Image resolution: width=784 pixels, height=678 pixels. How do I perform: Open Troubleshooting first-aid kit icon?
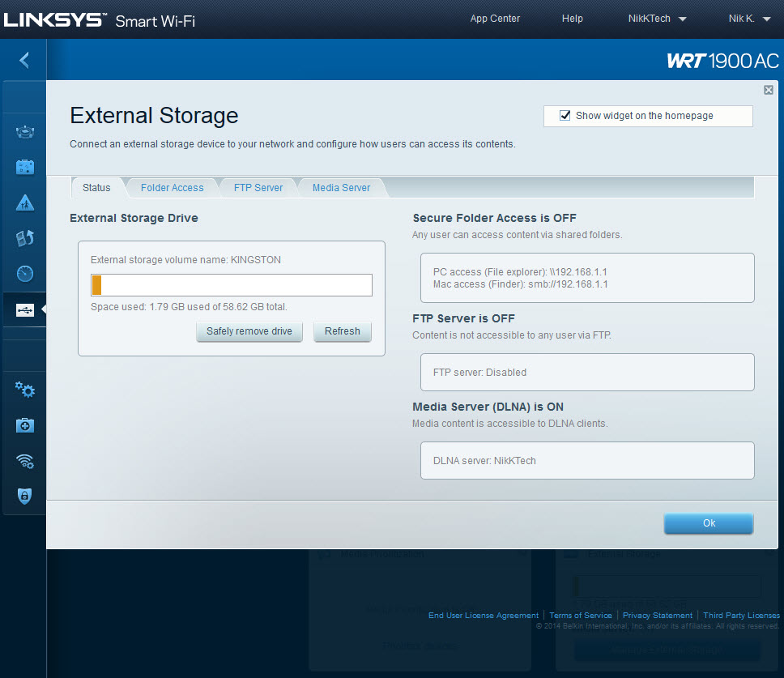click(x=25, y=425)
